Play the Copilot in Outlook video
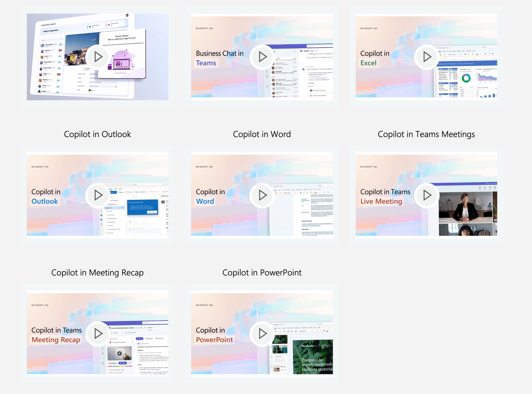This screenshot has width=532, height=394. point(98,195)
